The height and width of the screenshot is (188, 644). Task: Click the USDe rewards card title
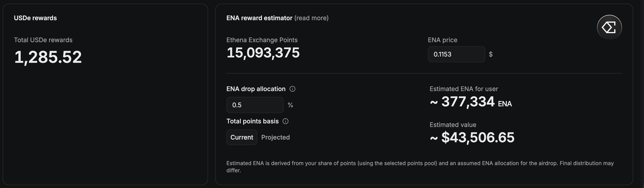point(35,18)
